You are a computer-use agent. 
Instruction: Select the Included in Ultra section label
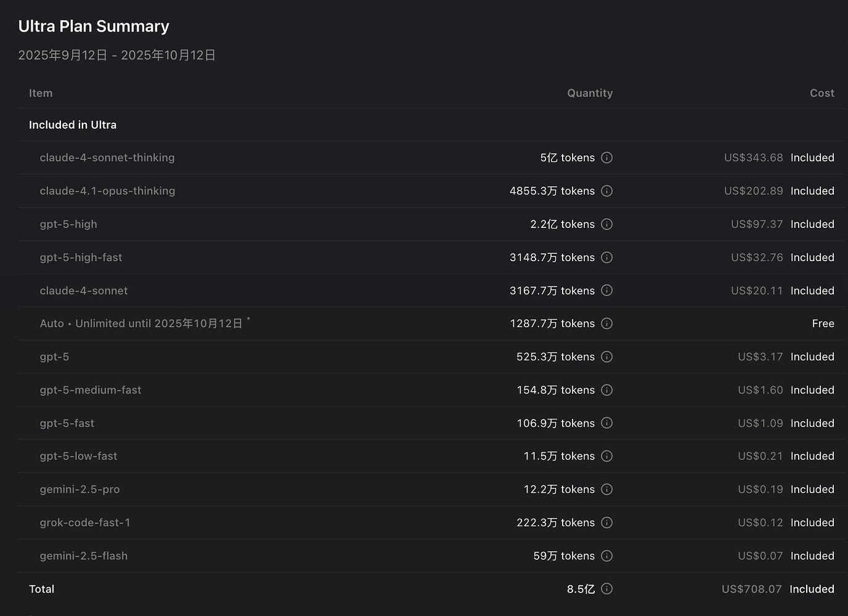coord(73,125)
